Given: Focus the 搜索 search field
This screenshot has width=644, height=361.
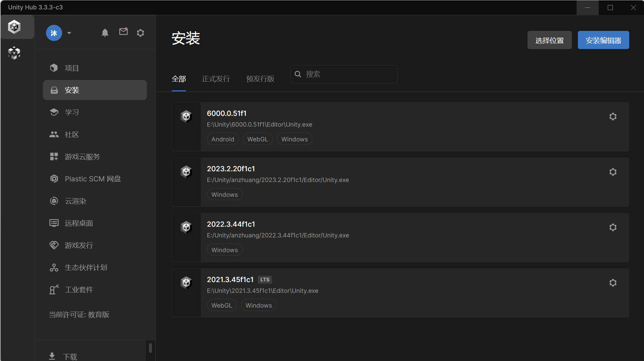Looking at the screenshot, I should (344, 74).
